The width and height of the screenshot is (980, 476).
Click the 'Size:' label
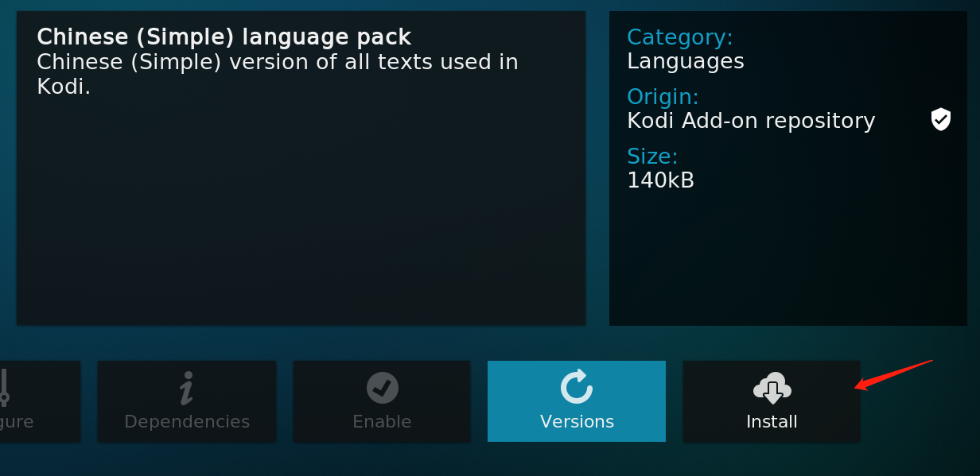[652, 156]
